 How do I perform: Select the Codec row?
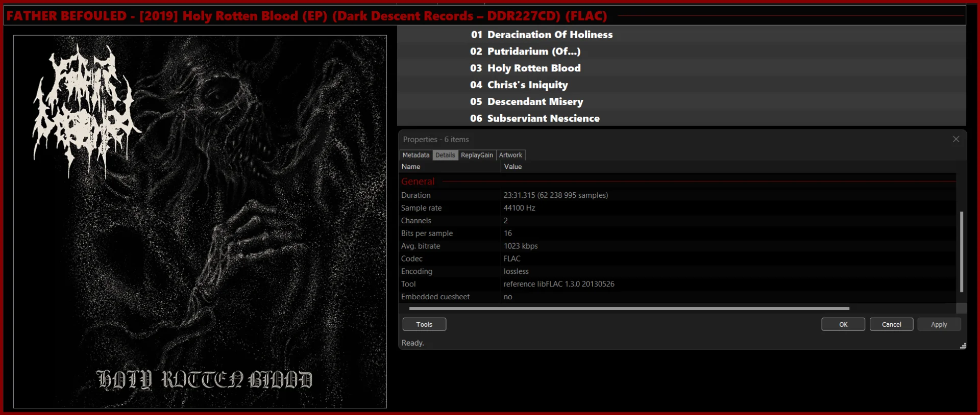(x=677, y=259)
